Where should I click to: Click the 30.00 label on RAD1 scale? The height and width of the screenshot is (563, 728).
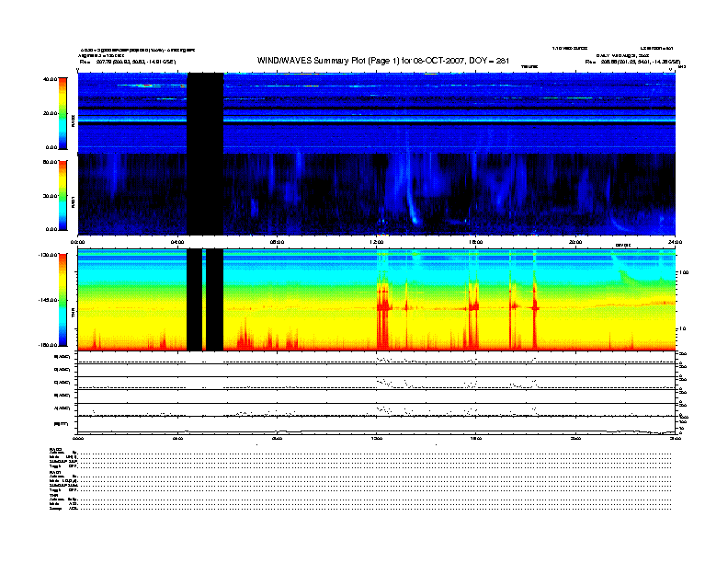coord(51,196)
